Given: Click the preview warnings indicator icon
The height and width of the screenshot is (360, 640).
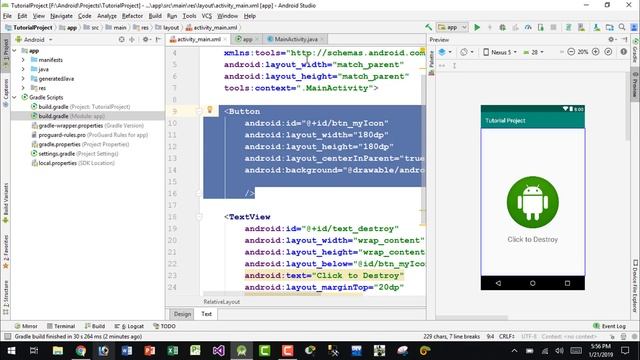Looking at the screenshot, I should point(624,52).
